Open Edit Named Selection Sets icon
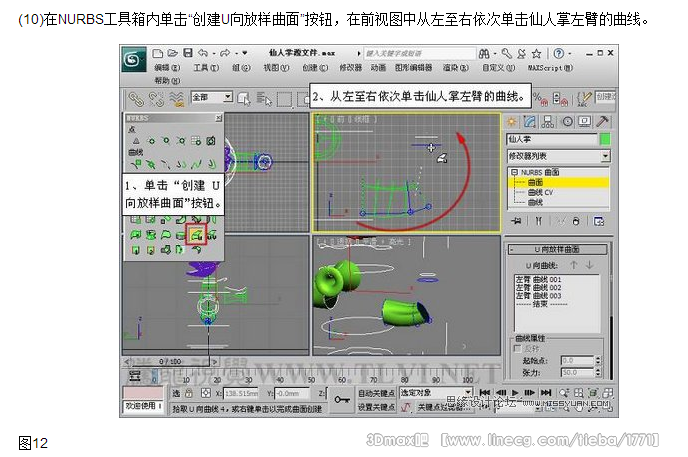This screenshot has height=457, width=688. [x=584, y=99]
